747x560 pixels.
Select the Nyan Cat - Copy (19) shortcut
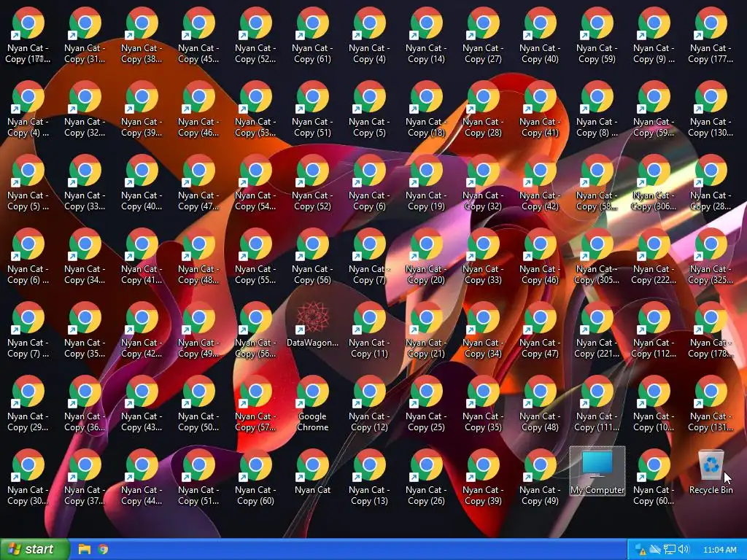click(426, 183)
